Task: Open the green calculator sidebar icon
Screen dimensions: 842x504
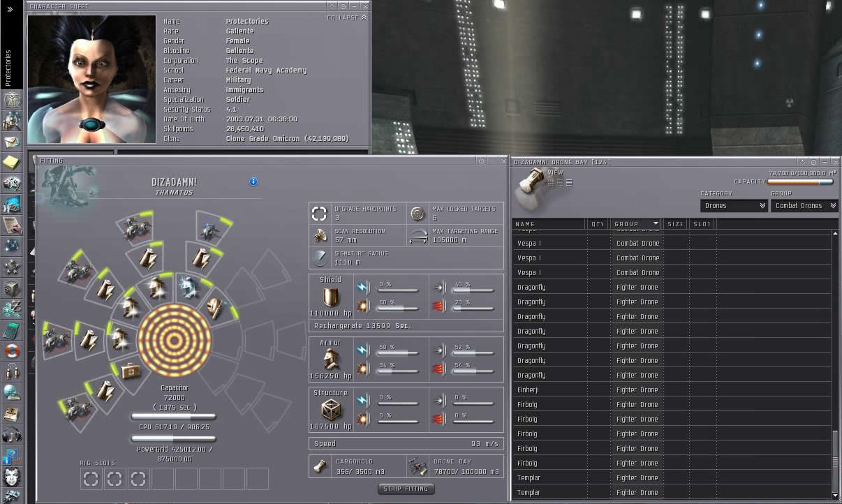Action: pyautogui.click(x=12, y=329)
